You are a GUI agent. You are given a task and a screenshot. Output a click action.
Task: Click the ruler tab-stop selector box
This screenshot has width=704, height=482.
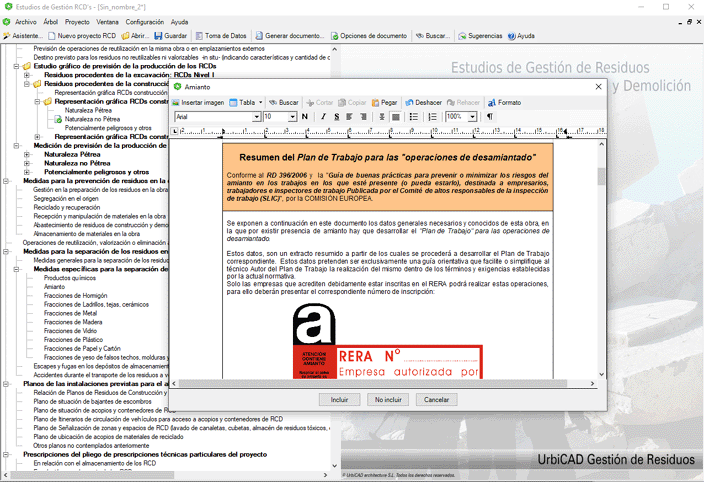(x=175, y=131)
